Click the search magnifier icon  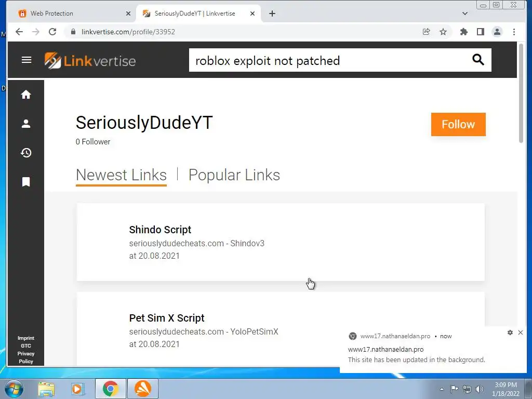pyautogui.click(x=478, y=60)
